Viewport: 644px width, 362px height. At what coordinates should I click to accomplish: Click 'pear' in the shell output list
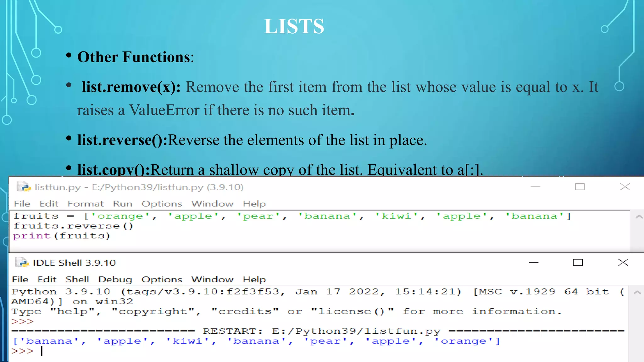click(325, 341)
